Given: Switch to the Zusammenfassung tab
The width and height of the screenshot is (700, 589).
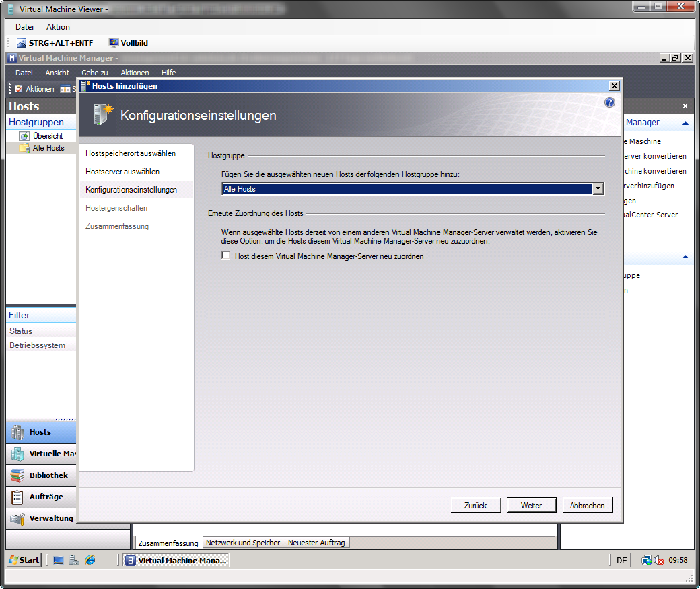Looking at the screenshot, I should (x=168, y=543).
